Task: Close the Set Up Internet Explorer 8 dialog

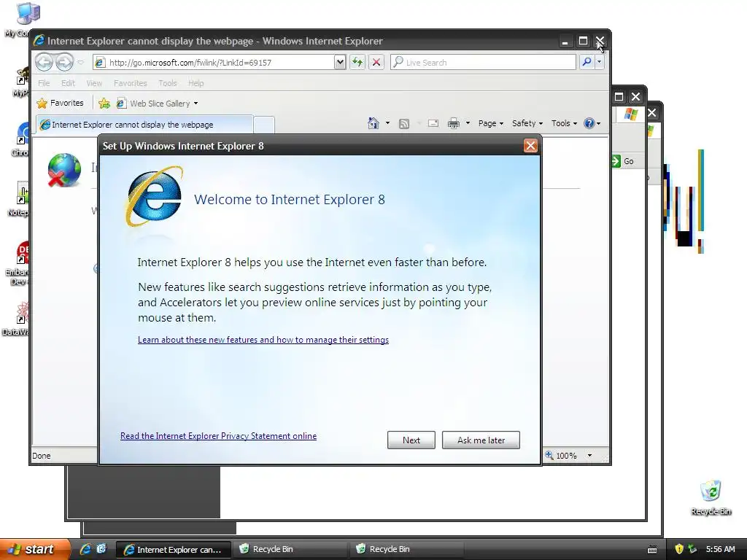Action: (530, 146)
